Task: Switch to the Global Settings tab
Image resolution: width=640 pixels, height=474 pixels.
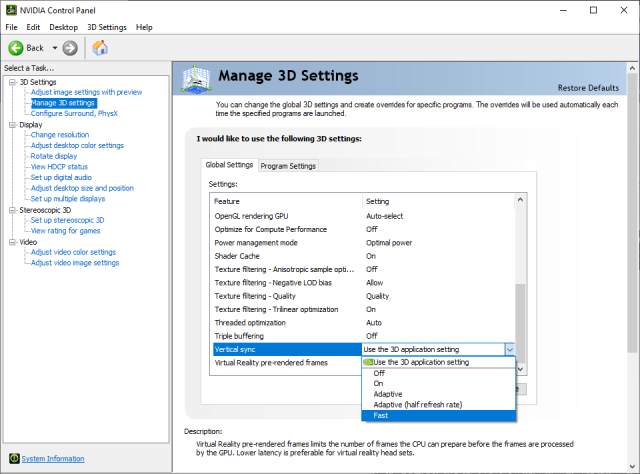Action: coord(229,165)
